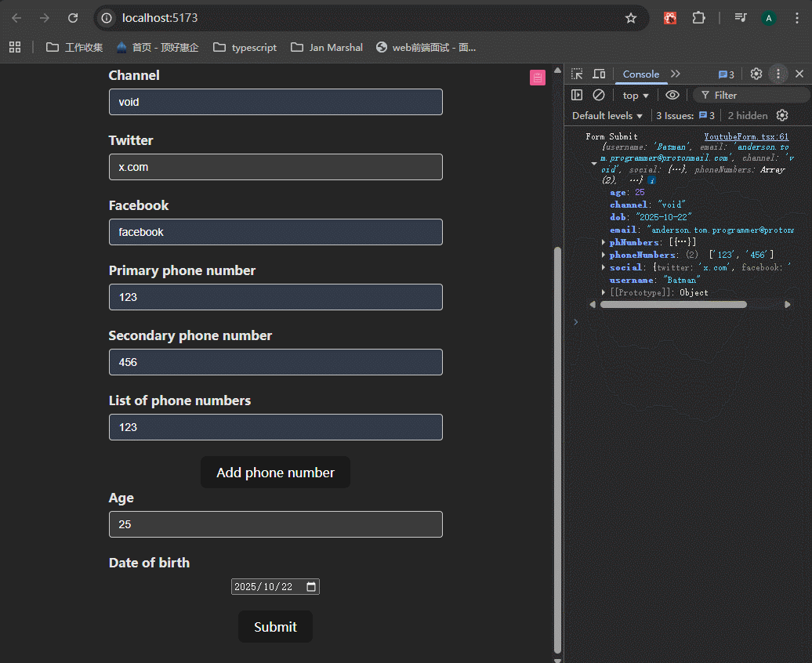This screenshot has width=812, height=663.
Task: Open the browser extensions puzzle icon
Action: [698, 18]
